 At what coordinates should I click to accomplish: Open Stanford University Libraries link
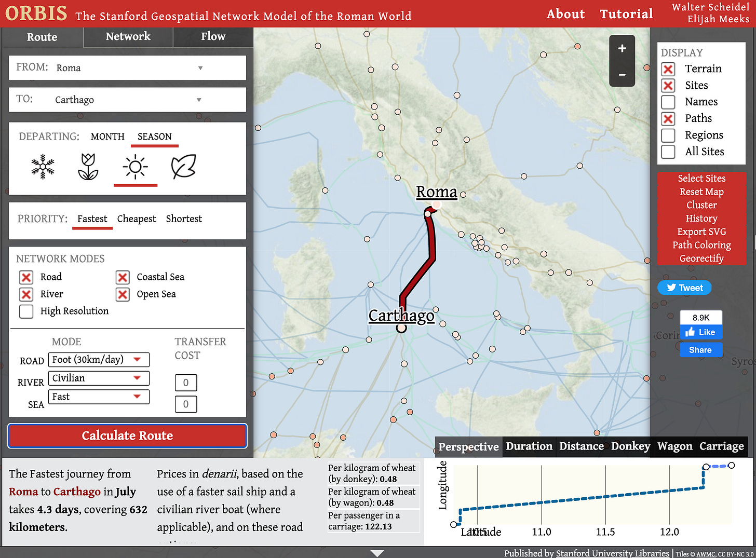point(613,553)
